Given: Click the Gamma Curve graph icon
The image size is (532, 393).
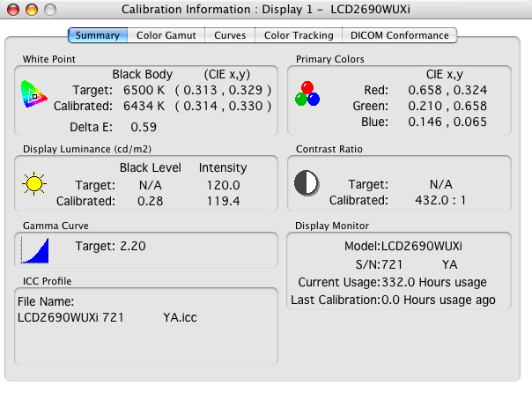Looking at the screenshot, I should 35,250.
